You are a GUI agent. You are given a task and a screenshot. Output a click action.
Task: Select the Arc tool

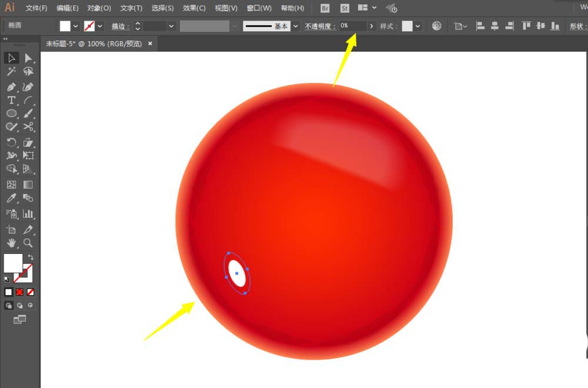click(x=28, y=100)
